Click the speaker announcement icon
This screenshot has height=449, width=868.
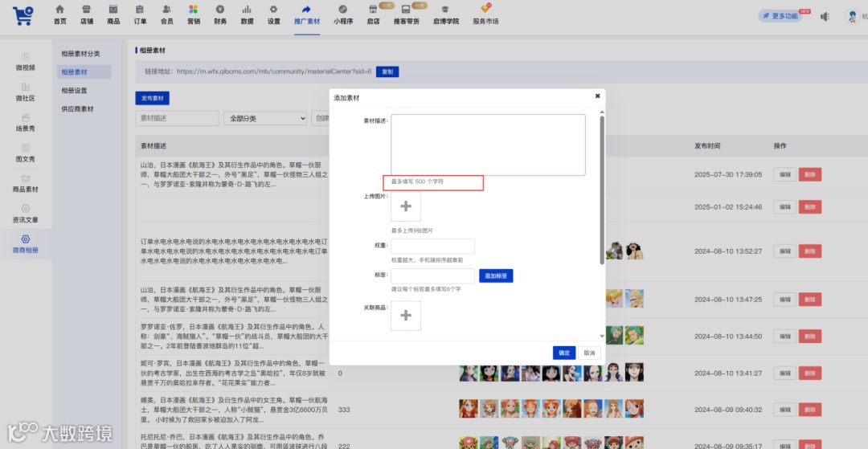click(x=825, y=17)
